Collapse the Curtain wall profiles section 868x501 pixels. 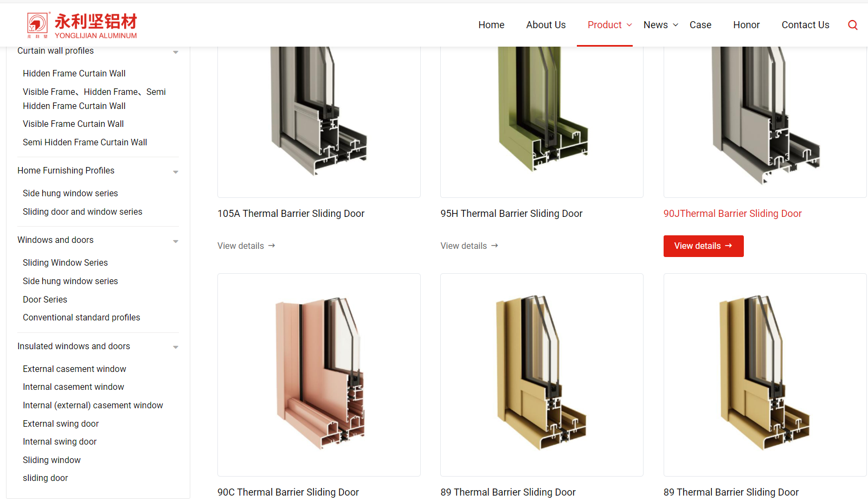coord(176,52)
